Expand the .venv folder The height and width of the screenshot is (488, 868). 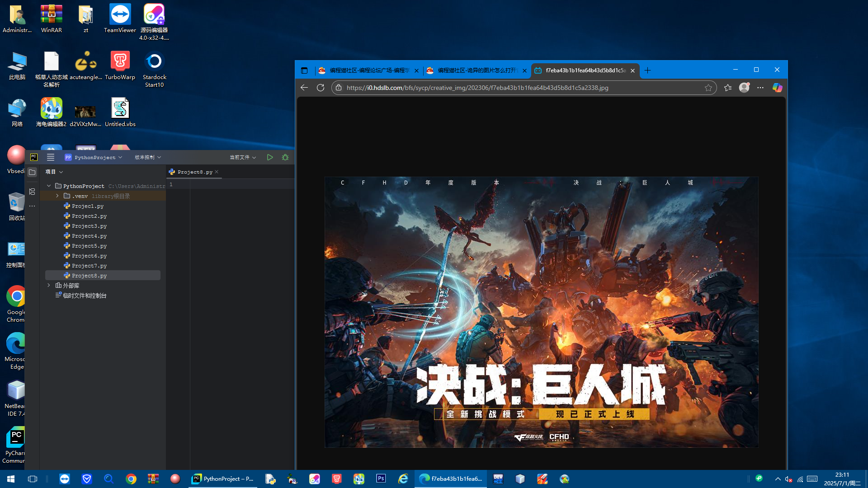57,196
